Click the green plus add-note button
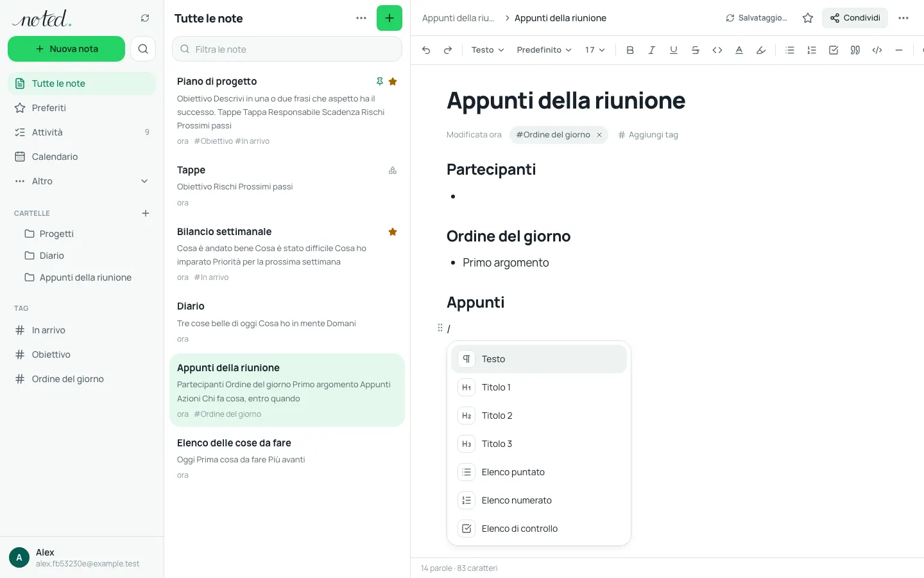 [389, 18]
